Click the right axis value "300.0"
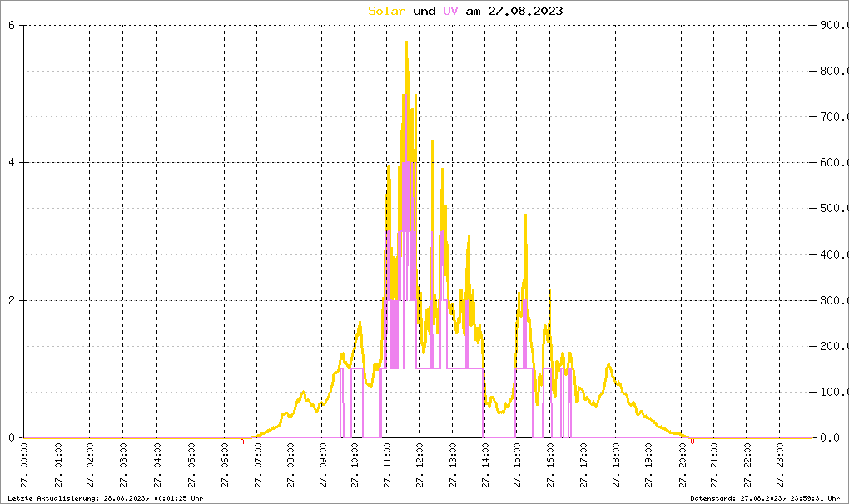This screenshot has height=504, width=849. point(833,300)
